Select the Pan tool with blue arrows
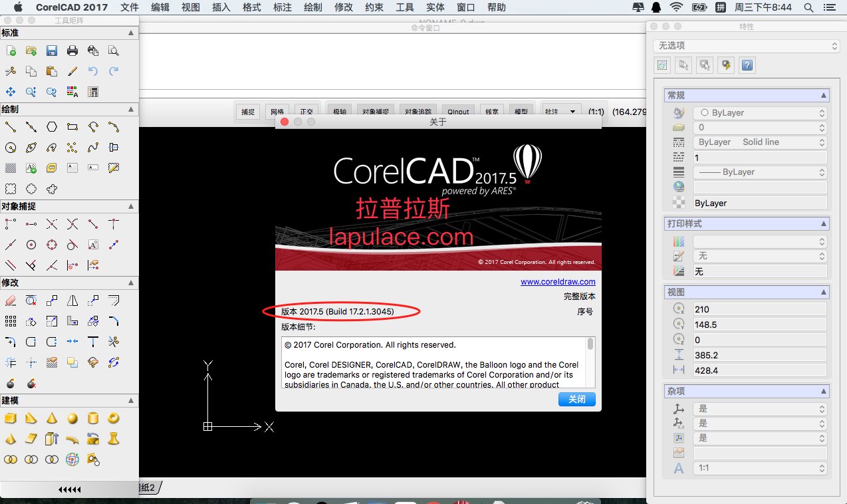847x504 pixels. (11, 92)
